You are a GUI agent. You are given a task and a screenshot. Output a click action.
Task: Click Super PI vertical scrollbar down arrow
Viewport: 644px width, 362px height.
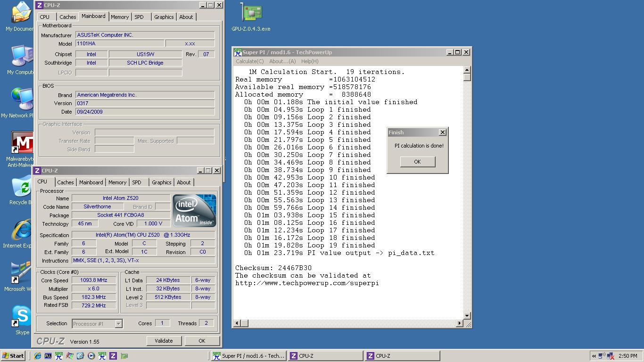tap(467, 316)
